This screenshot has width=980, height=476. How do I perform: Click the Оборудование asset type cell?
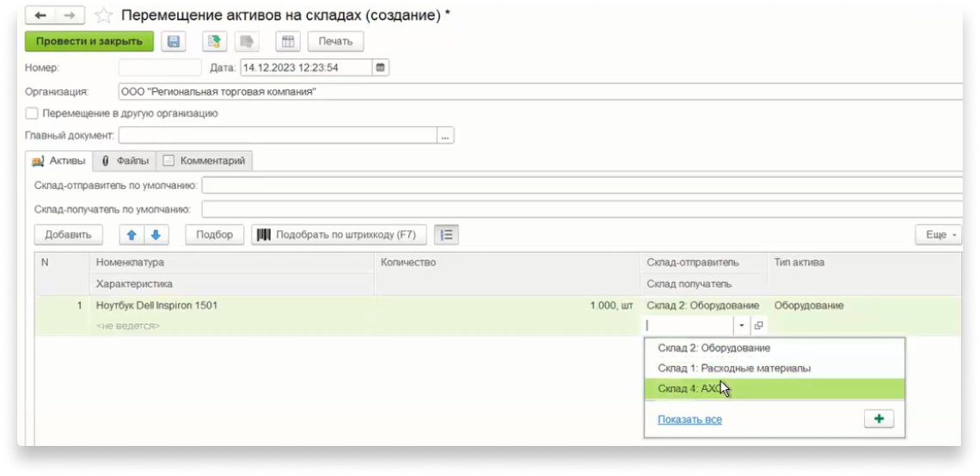point(865,306)
